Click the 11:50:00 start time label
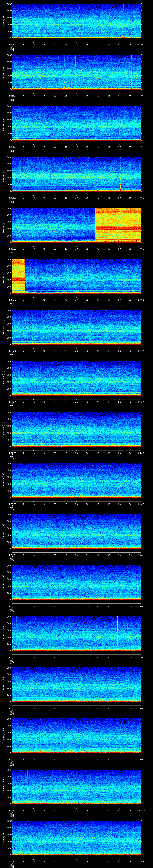Viewport: 153px width, 868px height. 12,351
